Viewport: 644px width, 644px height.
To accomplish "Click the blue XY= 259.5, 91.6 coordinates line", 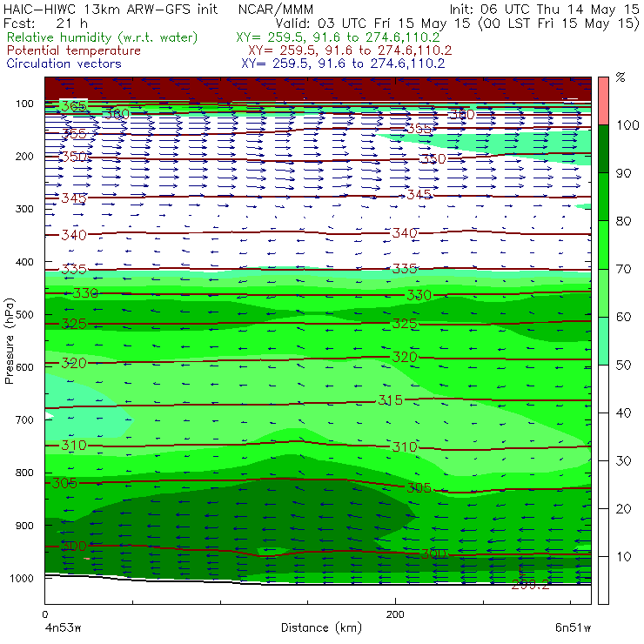I will point(343,64).
